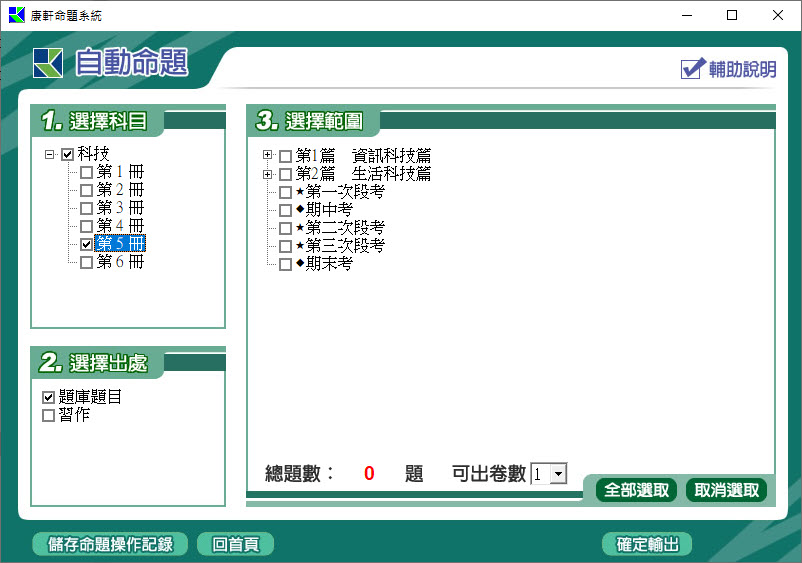Select 第 1 冊 in subject tree
Screen dimensions: 802x563
coord(120,172)
